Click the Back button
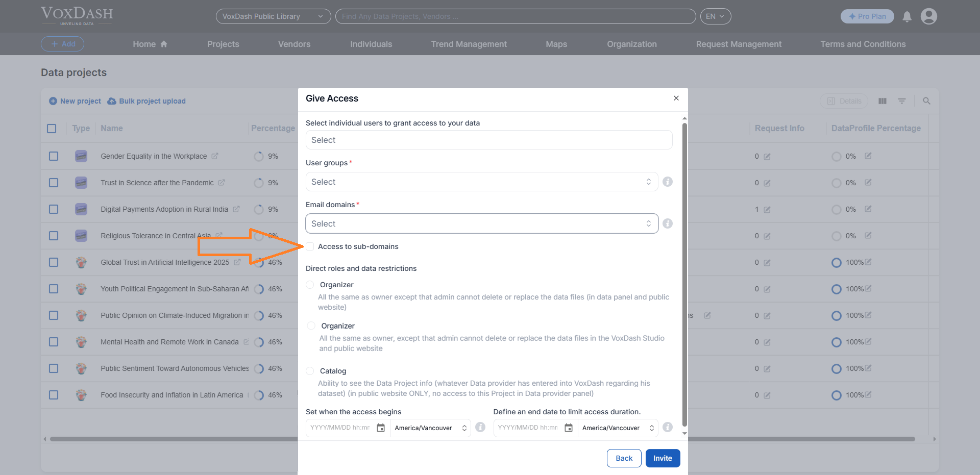The image size is (980, 475). click(624, 458)
